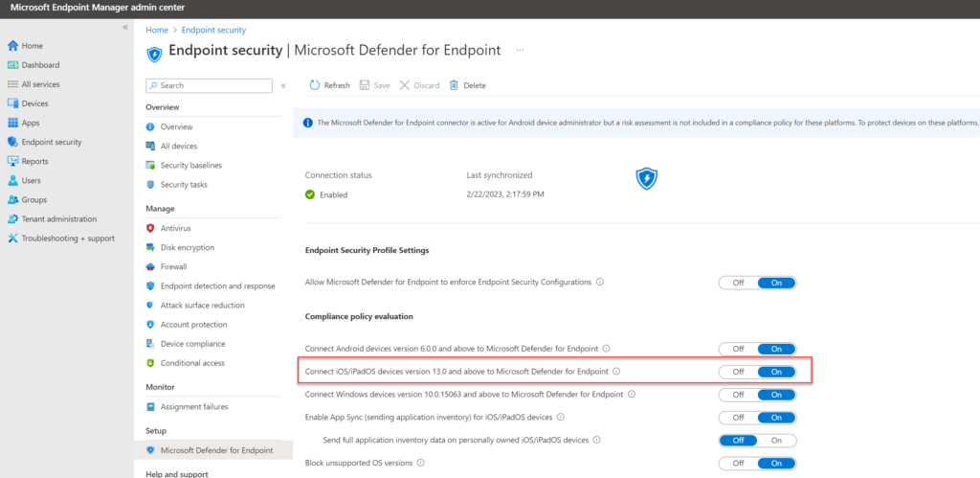The width and height of the screenshot is (980, 478).
Task: Select Microsoft Defender for Endpoint under Setup
Action: click(x=213, y=450)
